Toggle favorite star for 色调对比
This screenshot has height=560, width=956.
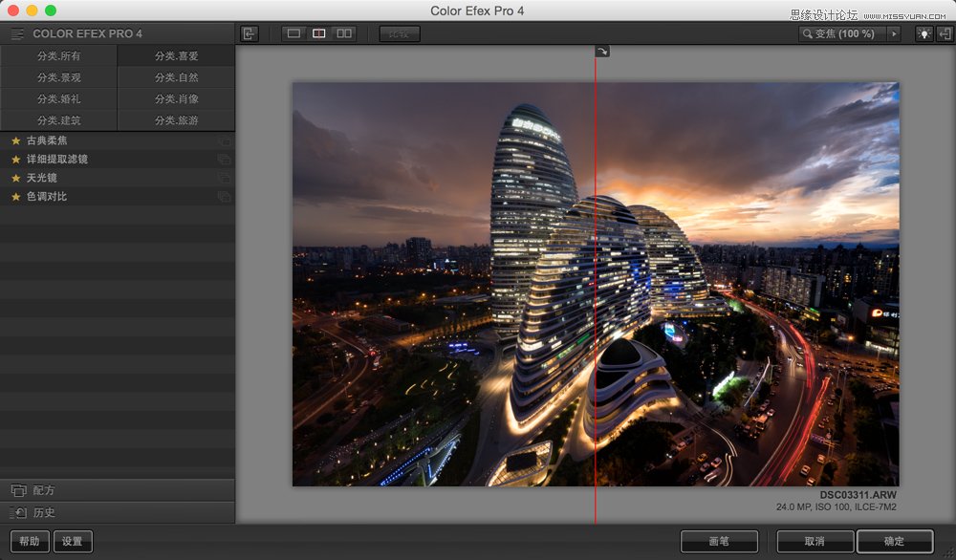click(16, 197)
